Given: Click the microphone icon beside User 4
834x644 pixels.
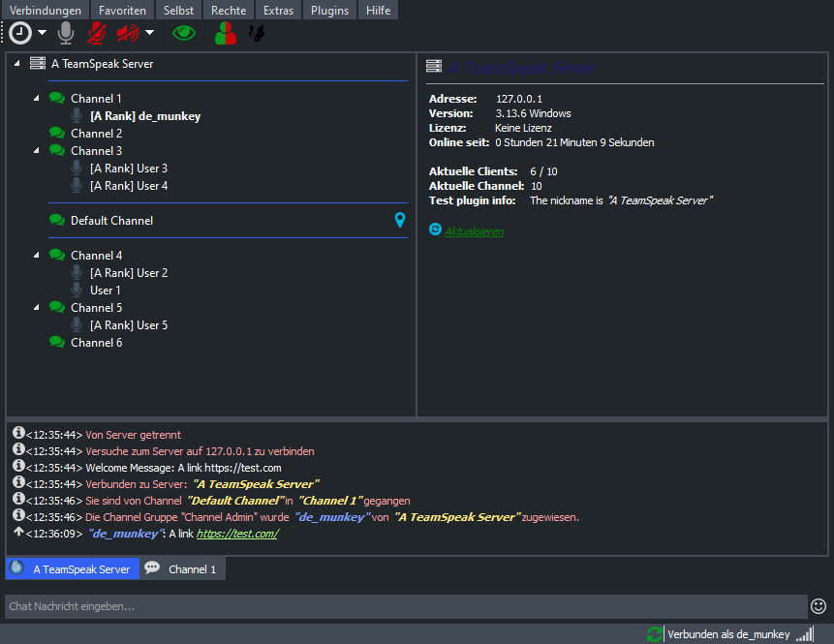Looking at the screenshot, I should click(77, 186).
